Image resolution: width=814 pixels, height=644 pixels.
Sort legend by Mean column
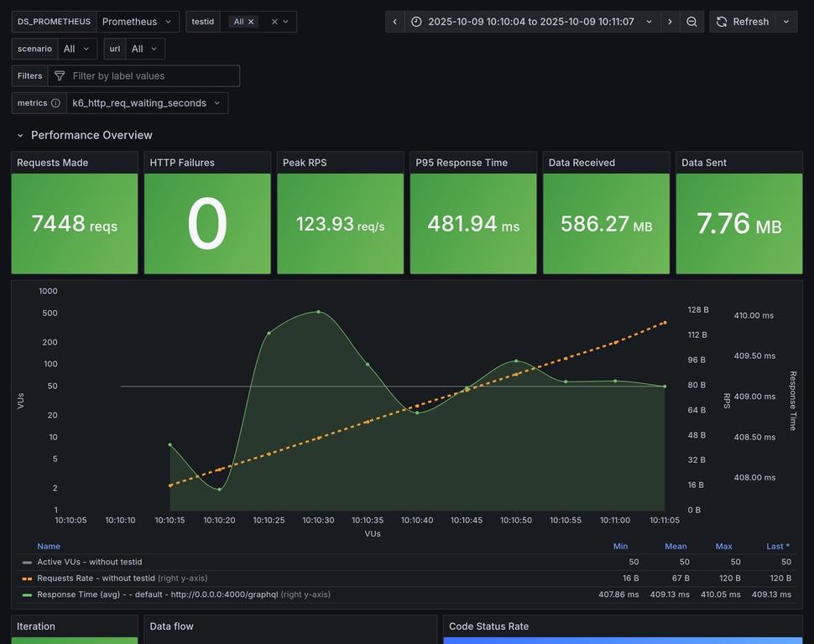[x=676, y=546]
